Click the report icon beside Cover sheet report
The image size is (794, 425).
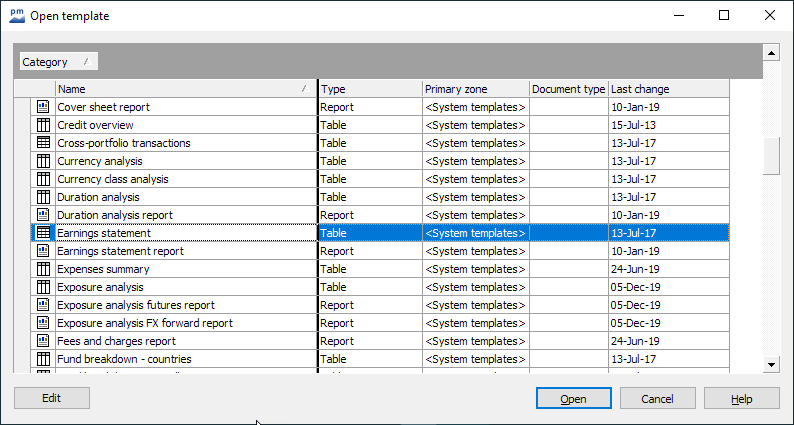point(43,107)
